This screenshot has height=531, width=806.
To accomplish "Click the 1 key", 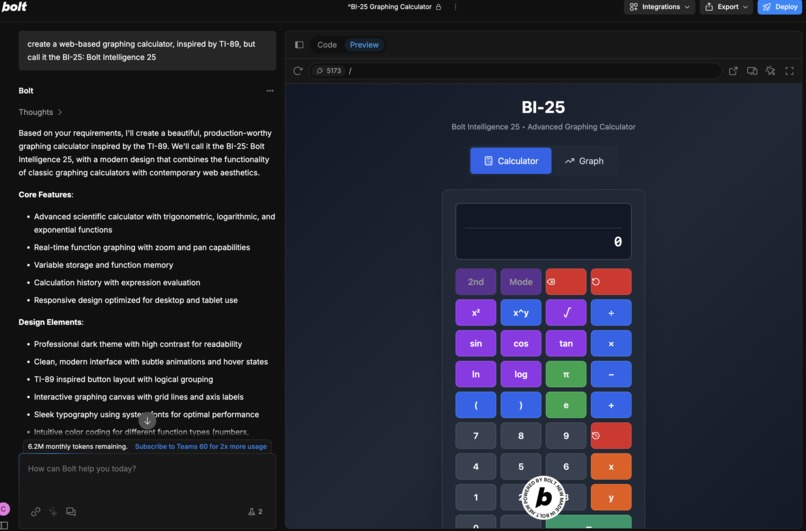I will coord(475,498).
